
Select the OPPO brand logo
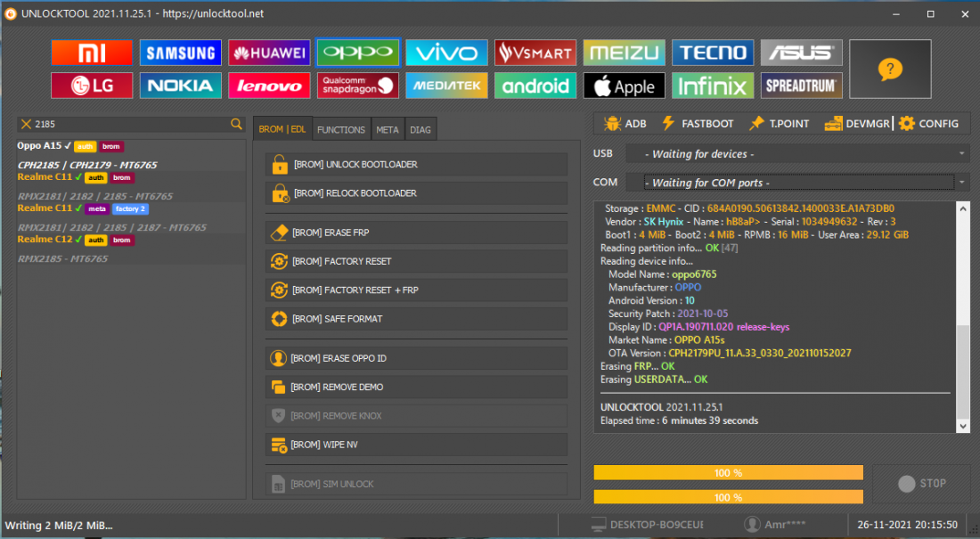tap(358, 53)
